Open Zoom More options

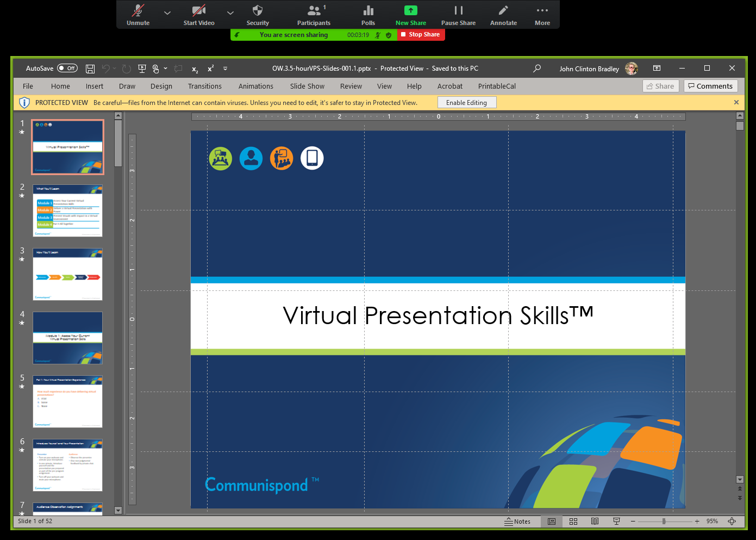(542, 15)
